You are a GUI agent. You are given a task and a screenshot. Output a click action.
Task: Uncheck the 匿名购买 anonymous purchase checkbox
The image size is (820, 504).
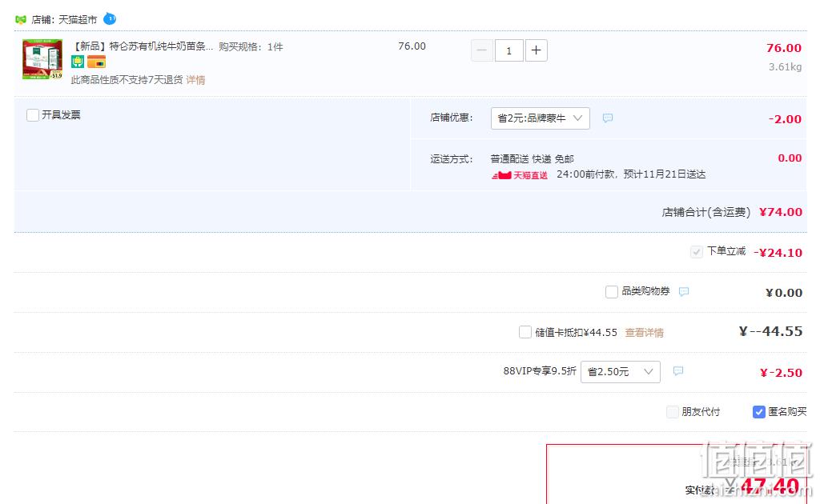tap(759, 412)
